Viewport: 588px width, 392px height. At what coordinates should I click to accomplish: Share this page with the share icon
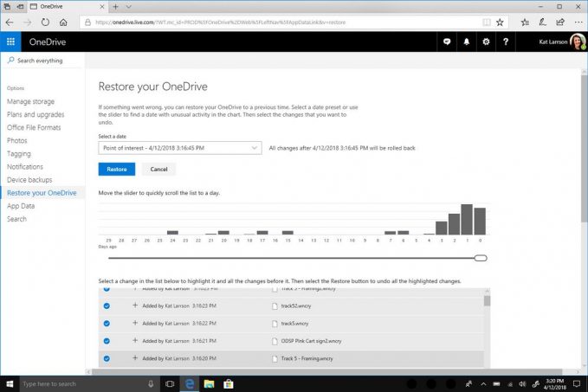(x=560, y=22)
